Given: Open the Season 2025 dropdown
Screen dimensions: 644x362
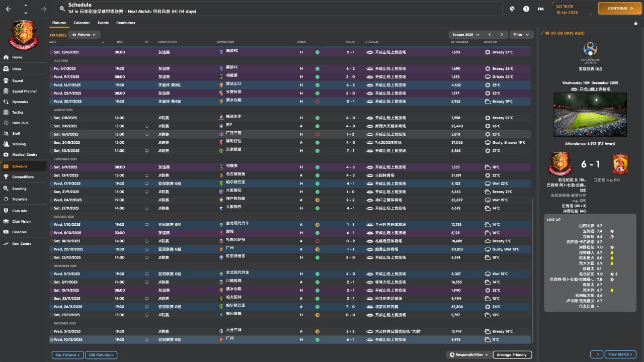Looking at the screenshot, I should click(x=465, y=35).
